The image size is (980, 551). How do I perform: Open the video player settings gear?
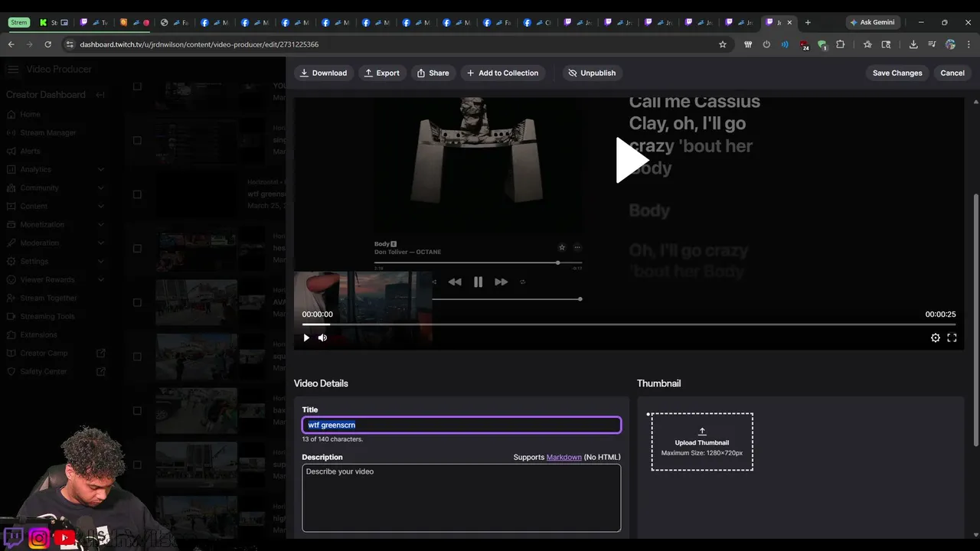click(x=935, y=337)
